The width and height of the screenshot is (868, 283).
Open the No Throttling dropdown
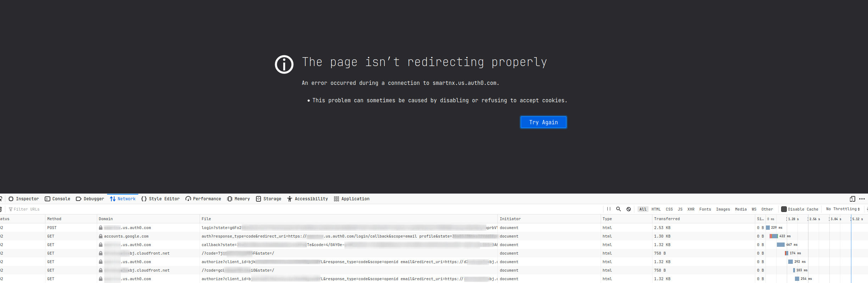(843, 209)
